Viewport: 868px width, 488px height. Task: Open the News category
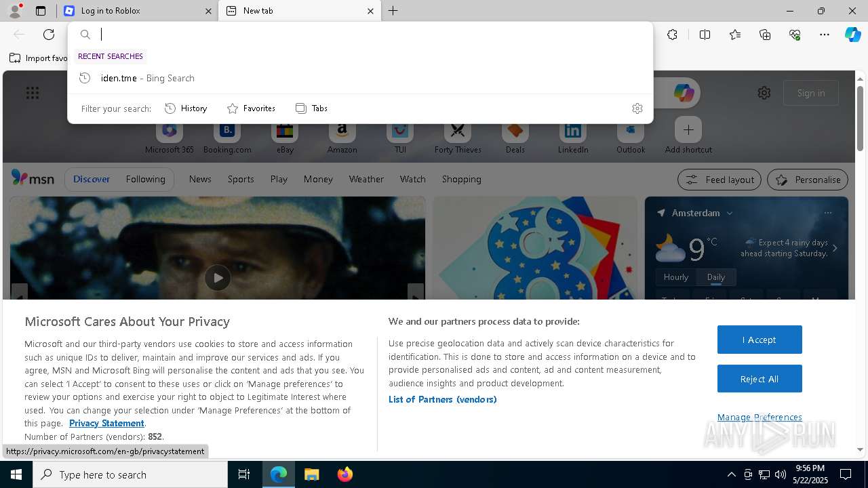coord(200,179)
